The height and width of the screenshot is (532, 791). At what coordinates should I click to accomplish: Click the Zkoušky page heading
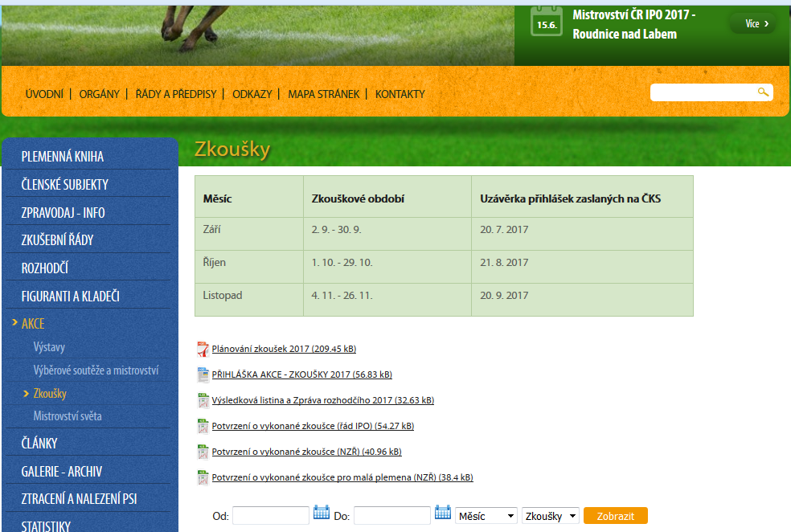click(232, 149)
